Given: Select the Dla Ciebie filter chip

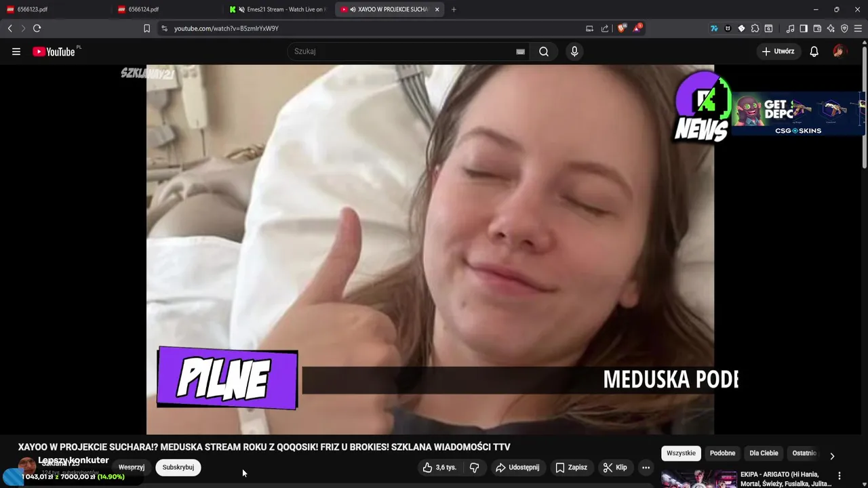Looking at the screenshot, I should 764,453.
